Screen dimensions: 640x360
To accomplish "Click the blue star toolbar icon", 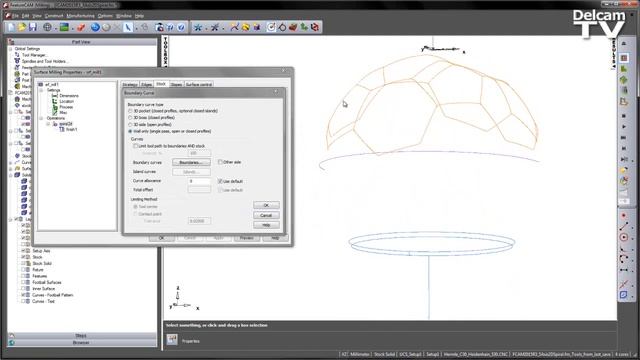I will coord(198,27).
